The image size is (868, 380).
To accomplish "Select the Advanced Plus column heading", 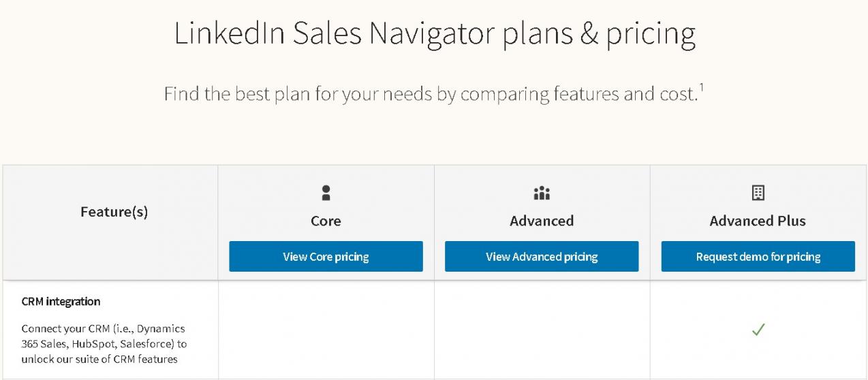I will point(758,221).
